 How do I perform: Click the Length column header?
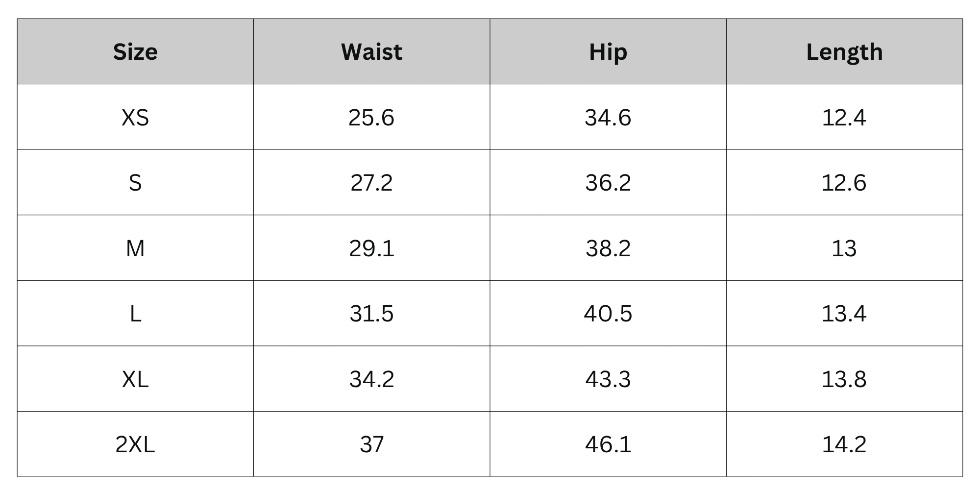click(844, 51)
